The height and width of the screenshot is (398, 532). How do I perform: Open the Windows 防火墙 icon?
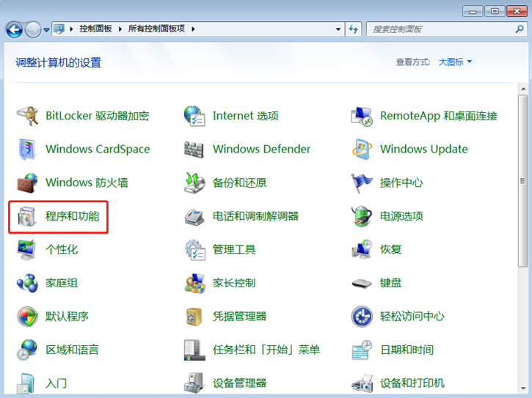coord(27,183)
